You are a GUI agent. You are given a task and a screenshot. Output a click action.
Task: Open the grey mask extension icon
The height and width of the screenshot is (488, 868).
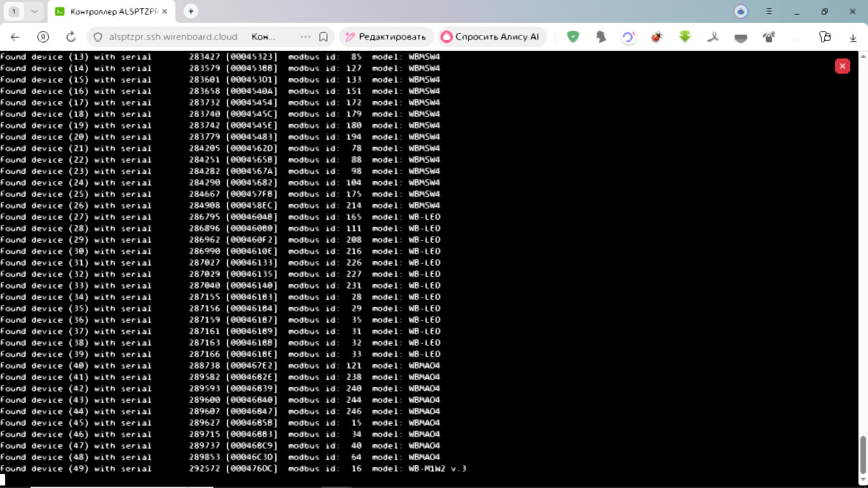point(741,37)
